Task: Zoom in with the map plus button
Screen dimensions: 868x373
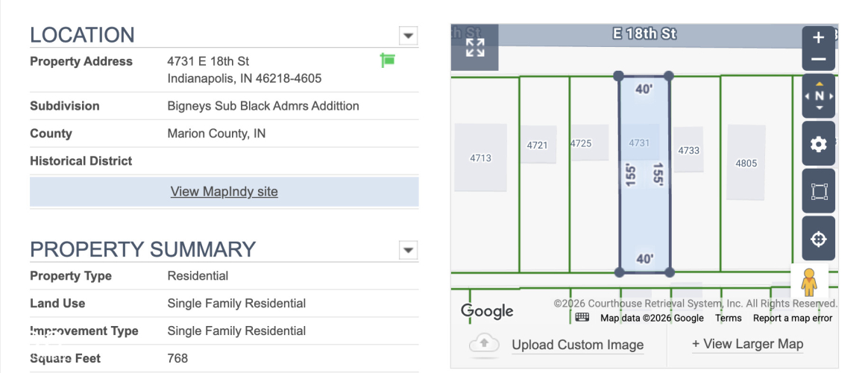Action: pyautogui.click(x=818, y=38)
